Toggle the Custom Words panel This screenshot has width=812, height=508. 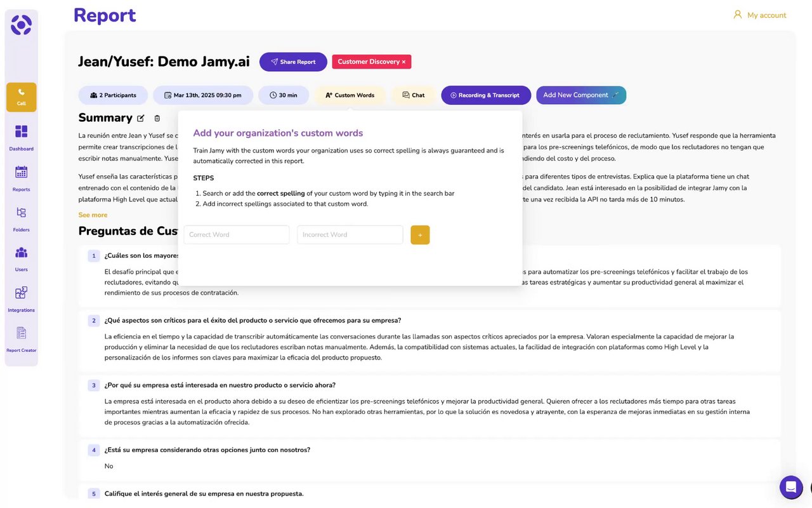[x=350, y=95]
